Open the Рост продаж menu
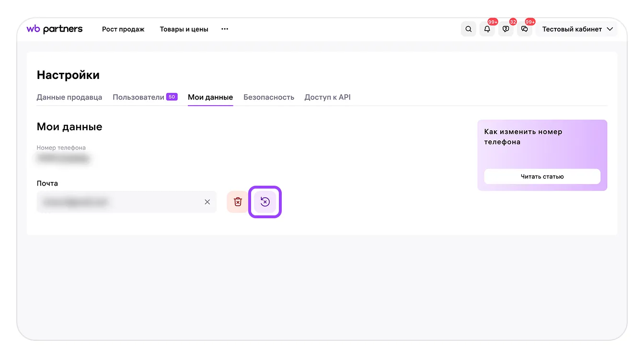Viewport: 644px width, 358px height. 123,29
